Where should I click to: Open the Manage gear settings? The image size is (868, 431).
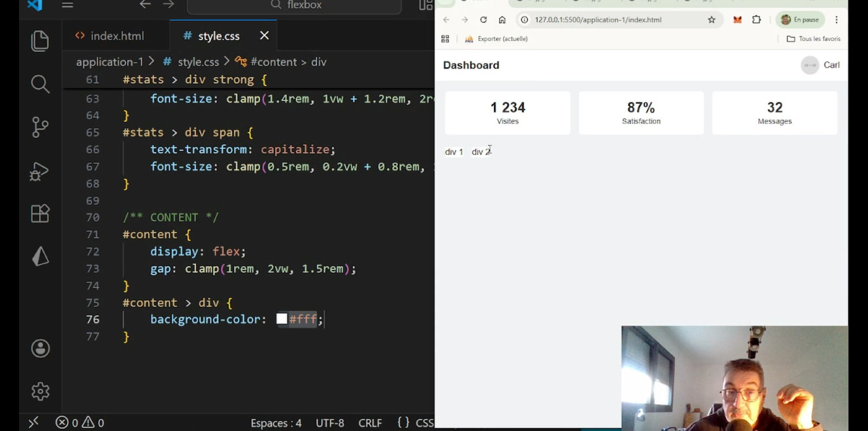click(x=40, y=391)
